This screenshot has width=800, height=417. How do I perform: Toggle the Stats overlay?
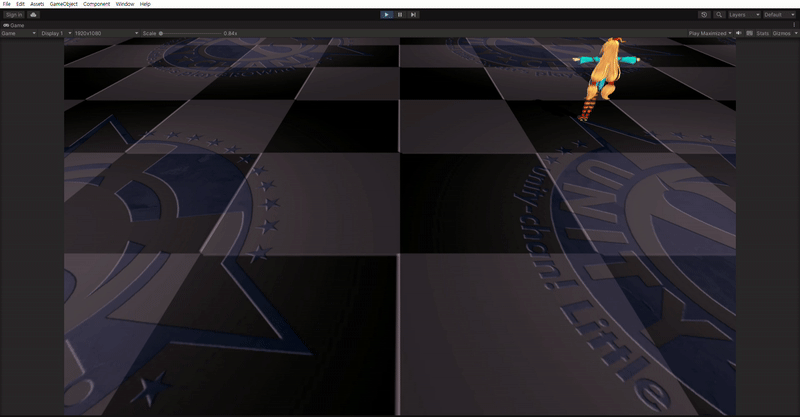click(763, 33)
